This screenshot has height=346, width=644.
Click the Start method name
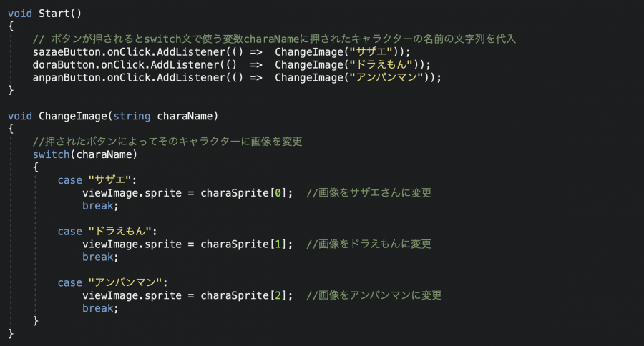[54, 14]
